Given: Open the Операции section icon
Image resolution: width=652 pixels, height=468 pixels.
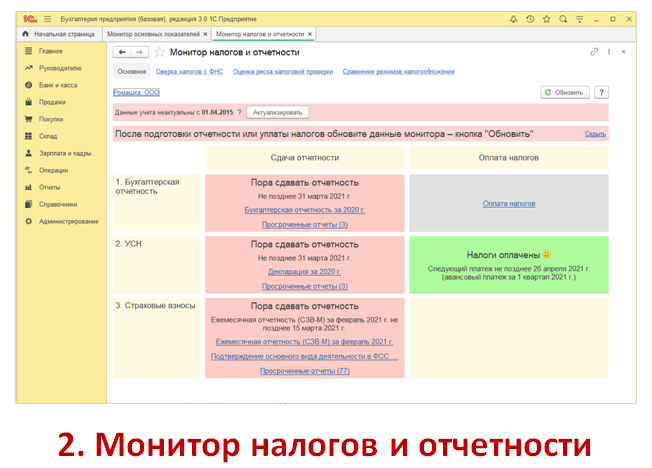Looking at the screenshot, I should click(28, 170).
